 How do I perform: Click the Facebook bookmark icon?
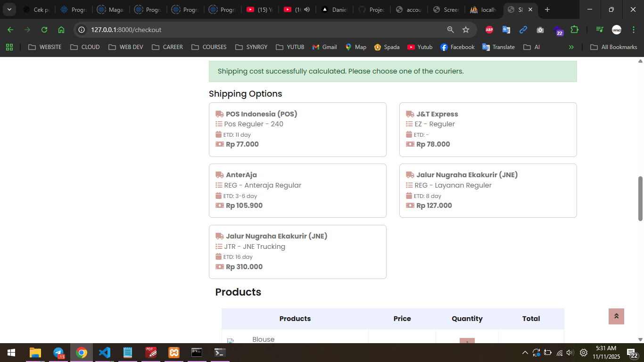pyautogui.click(x=443, y=47)
